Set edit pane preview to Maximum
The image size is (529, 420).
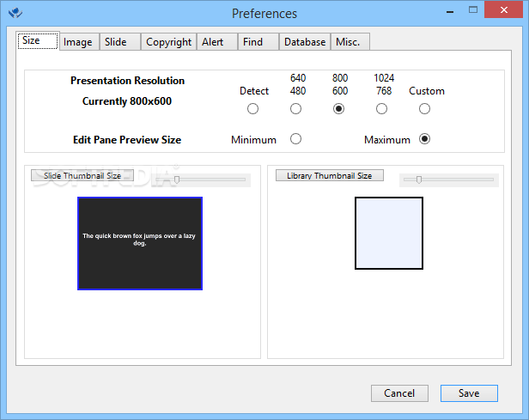pos(424,139)
